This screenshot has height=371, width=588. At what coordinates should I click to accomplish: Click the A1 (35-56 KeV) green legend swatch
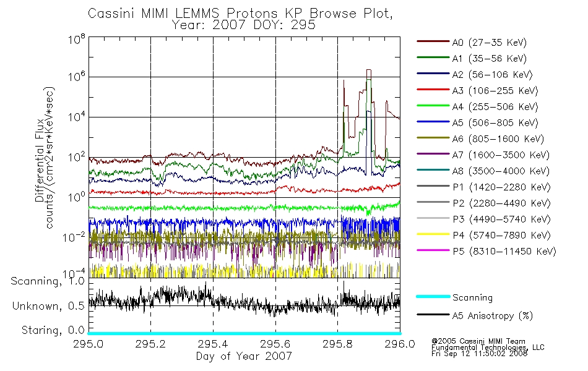(433, 58)
